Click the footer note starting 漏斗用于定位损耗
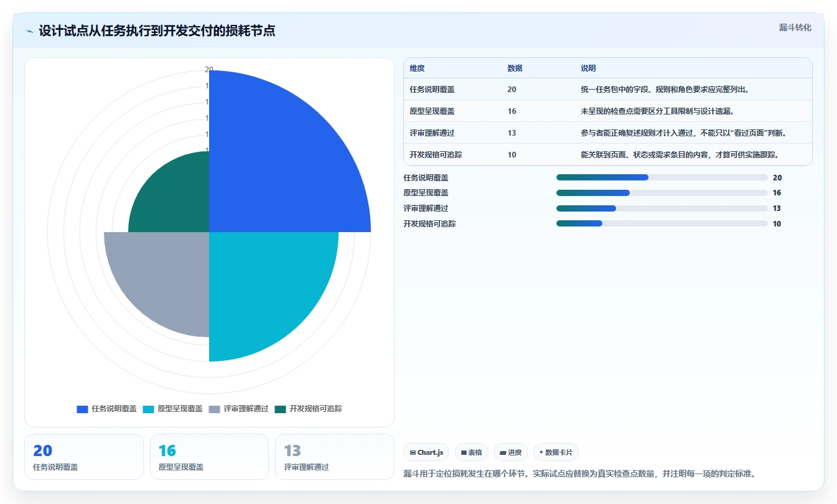The image size is (837, 504). (x=579, y=474)
